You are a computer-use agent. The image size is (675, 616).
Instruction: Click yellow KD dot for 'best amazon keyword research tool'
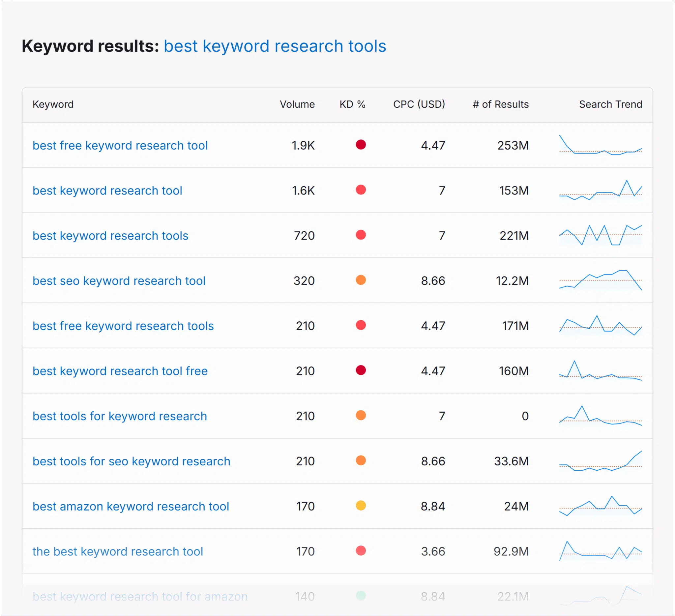pos(361,506)
